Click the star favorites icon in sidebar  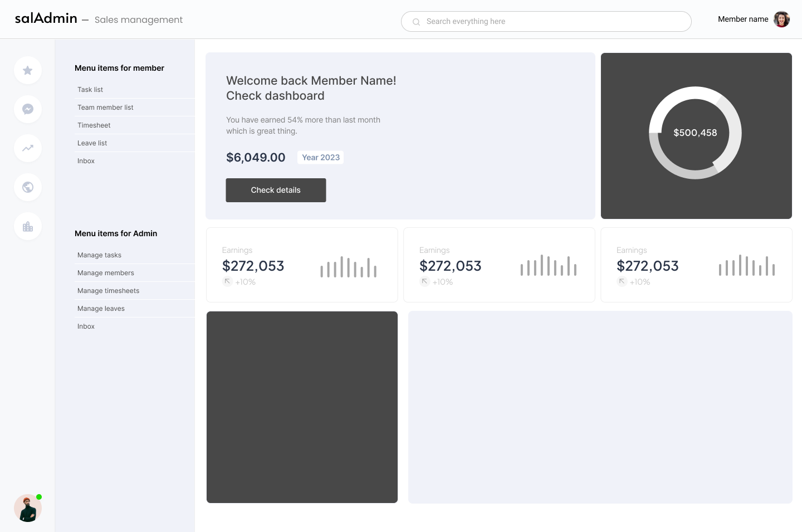(x=28, y=70)
